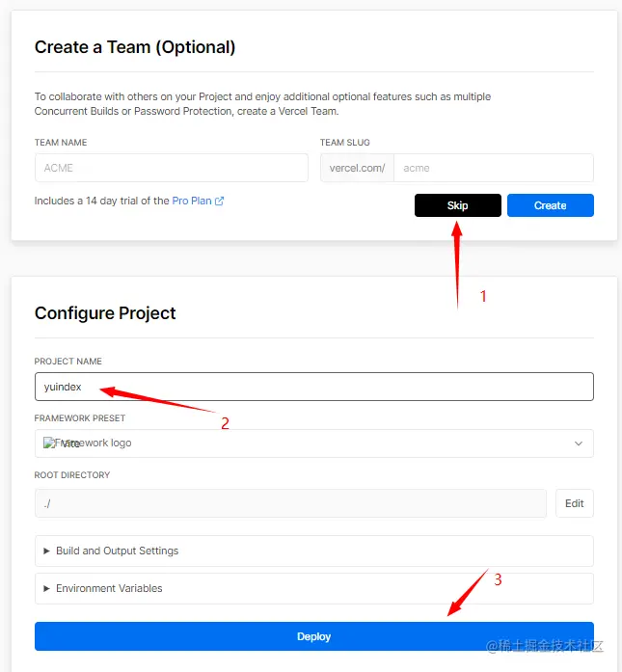Click the Project Name field containing yuindex
The height and width of the screenshot is (672, 622).
pos(313,387)
